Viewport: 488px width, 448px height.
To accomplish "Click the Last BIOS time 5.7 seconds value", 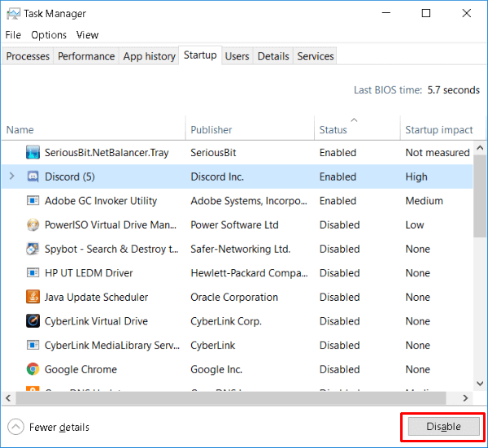I will pos(454,90).
